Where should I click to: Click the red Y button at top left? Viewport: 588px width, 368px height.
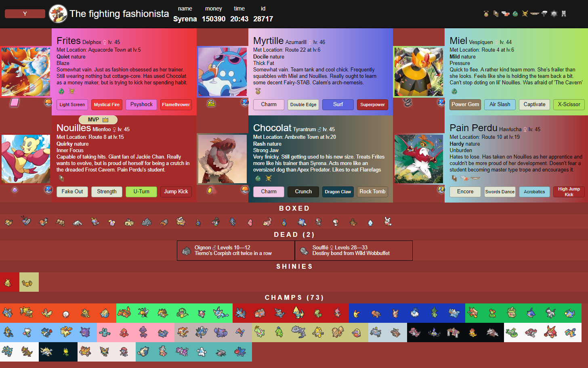pos(25,14)
